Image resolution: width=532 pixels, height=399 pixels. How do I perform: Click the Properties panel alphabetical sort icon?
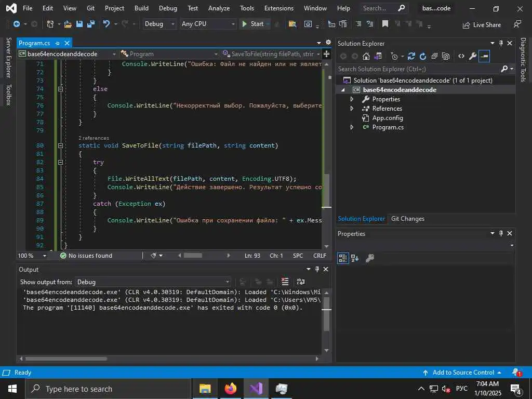pos(355,258)
